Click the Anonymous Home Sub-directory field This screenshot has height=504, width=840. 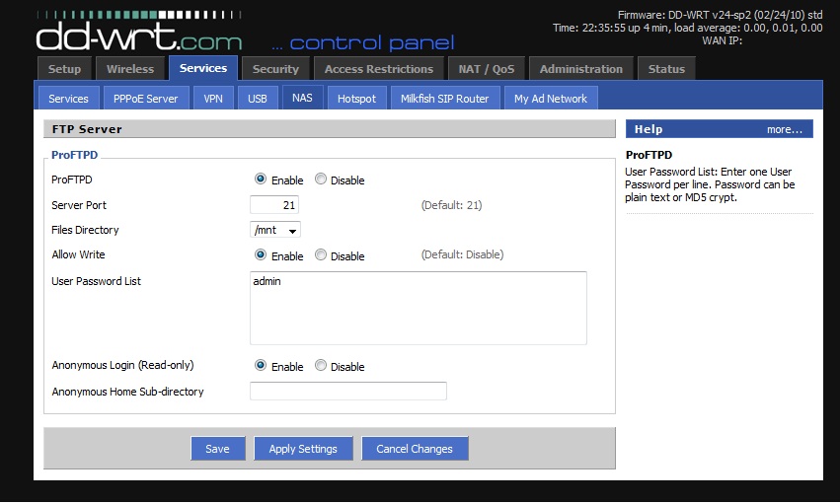(x=348, y=392)
